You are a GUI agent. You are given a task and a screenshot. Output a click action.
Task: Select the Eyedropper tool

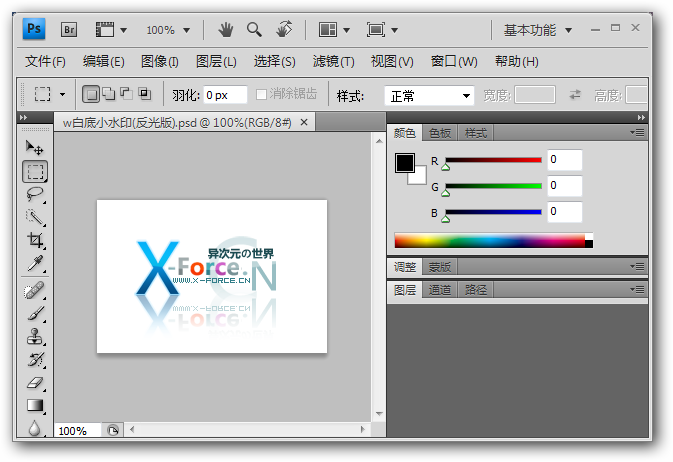(35, 263)
